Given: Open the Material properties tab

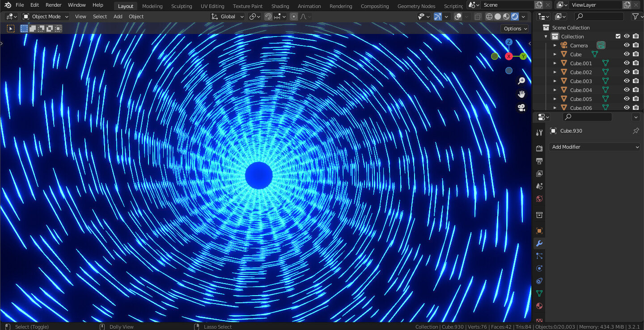Looking at the screenshot, I should tap(539, 306).
